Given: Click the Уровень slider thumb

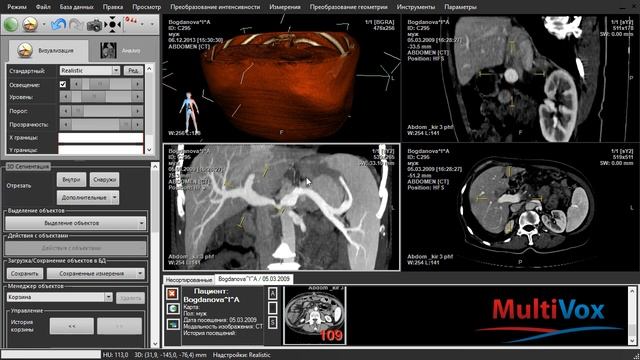Looking at the screenshot, I should [93, 97].
